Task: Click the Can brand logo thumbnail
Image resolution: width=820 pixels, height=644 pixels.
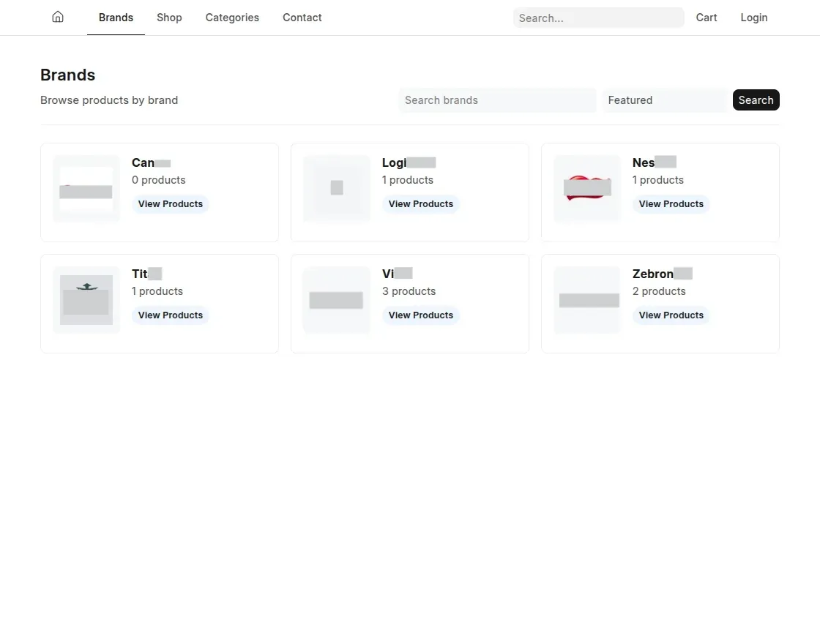Action: click(86, 189)
